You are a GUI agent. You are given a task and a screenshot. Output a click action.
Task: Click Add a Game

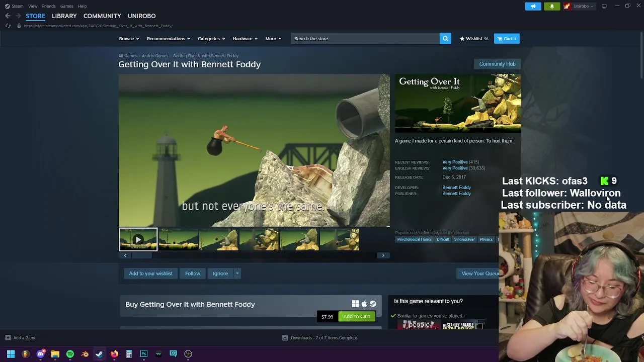pos(21,338)
